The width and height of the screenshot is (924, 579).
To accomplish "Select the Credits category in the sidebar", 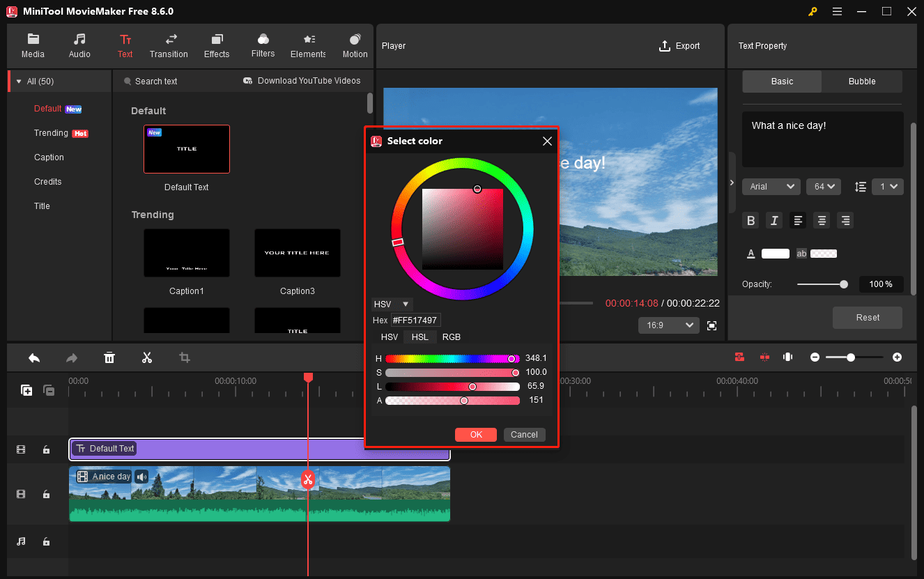I will 47,181.
